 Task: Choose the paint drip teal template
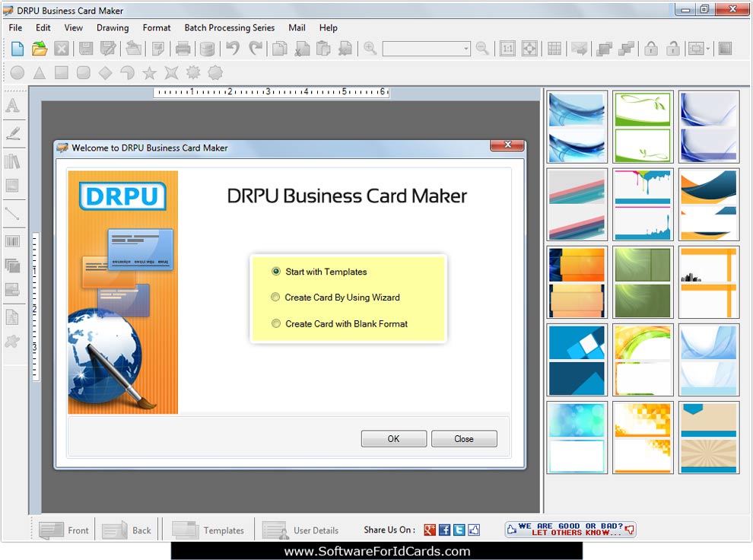[x=643, y=205]
